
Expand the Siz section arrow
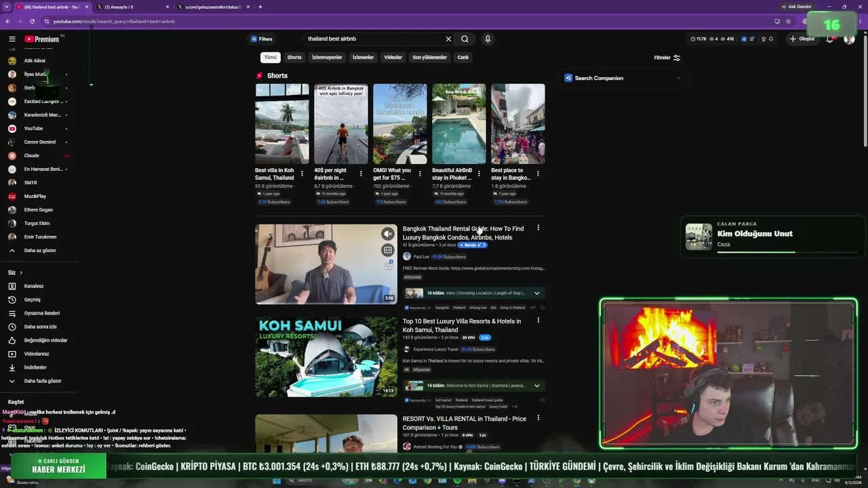(21, 272)
